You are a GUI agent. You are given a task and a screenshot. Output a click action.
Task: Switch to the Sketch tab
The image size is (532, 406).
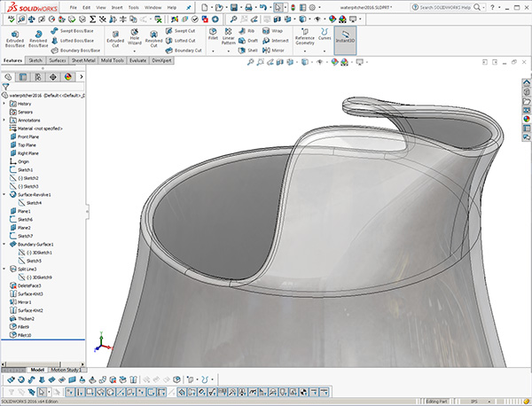[35, 60]
